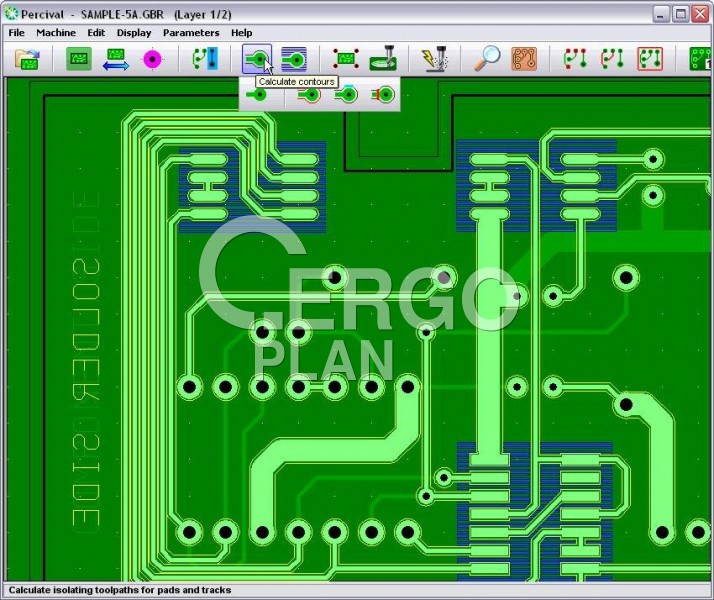
Task: Maximize the Percival window
Action: 681,14
